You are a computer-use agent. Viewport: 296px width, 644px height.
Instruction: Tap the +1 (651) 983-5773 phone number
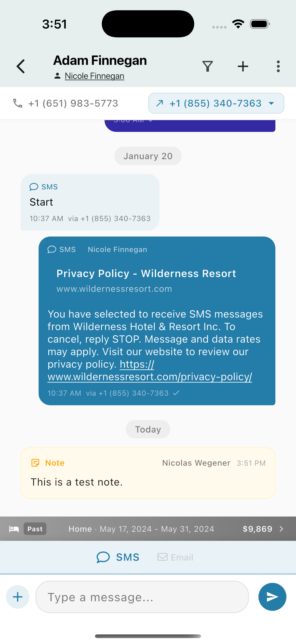click(73, 103)
